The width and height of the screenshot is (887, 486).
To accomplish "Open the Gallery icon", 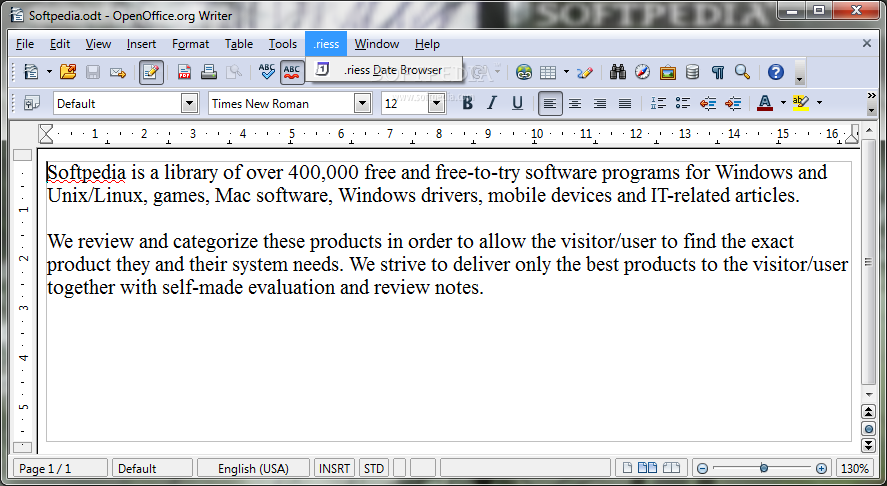I will pos(668,72).
